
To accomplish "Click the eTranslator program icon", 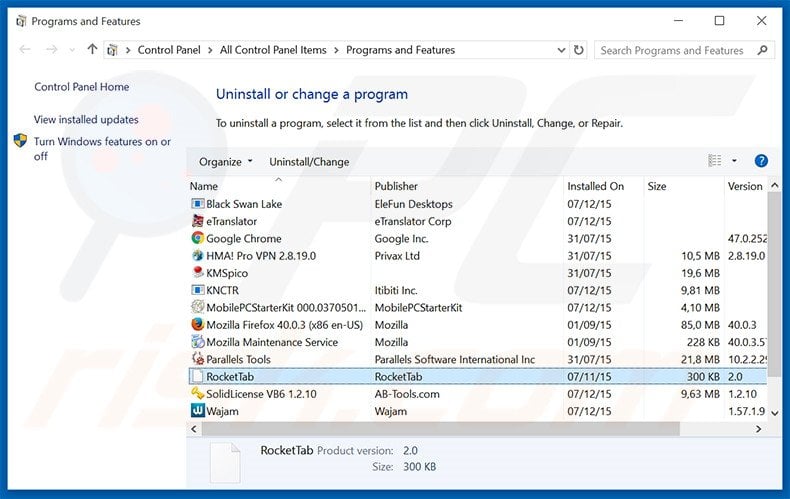I will tap(198, 221).
